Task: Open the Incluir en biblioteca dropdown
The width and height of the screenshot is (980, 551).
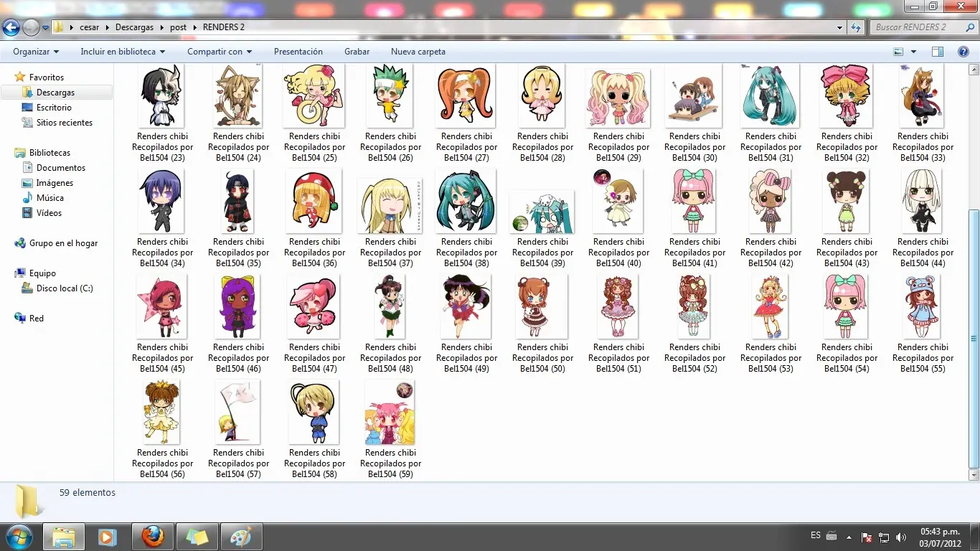Action: (123, 52)
